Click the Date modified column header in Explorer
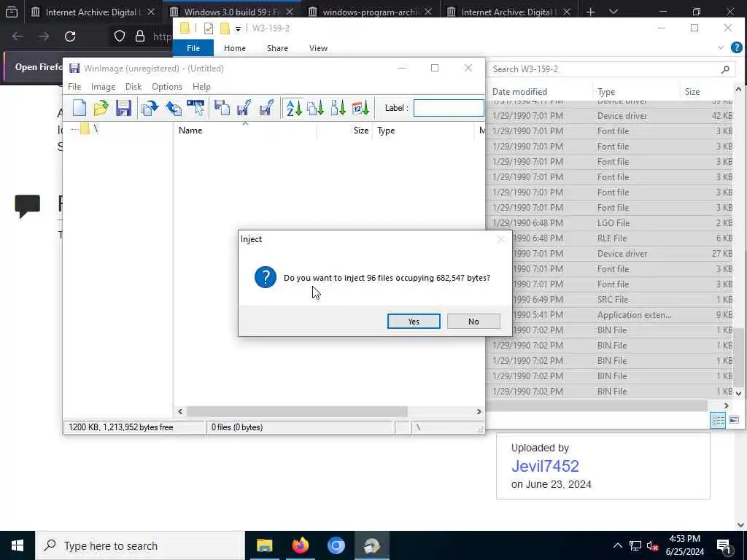This screenshot has height=560, width=747. pos(541,92)
